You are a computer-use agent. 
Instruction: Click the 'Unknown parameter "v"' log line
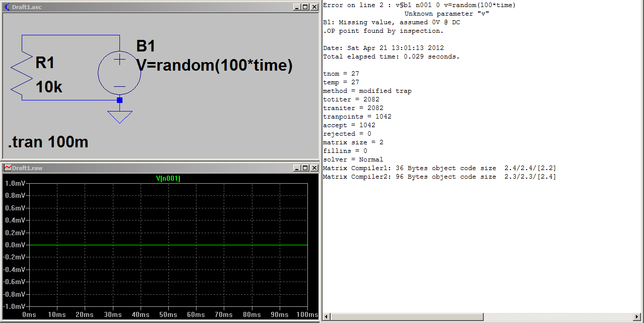[447, 14]
